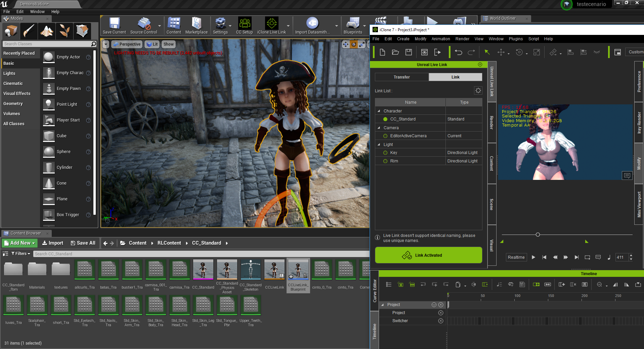644x349 pixels.
Task: Click the Perspective viewport button
Action: (127, 44)
